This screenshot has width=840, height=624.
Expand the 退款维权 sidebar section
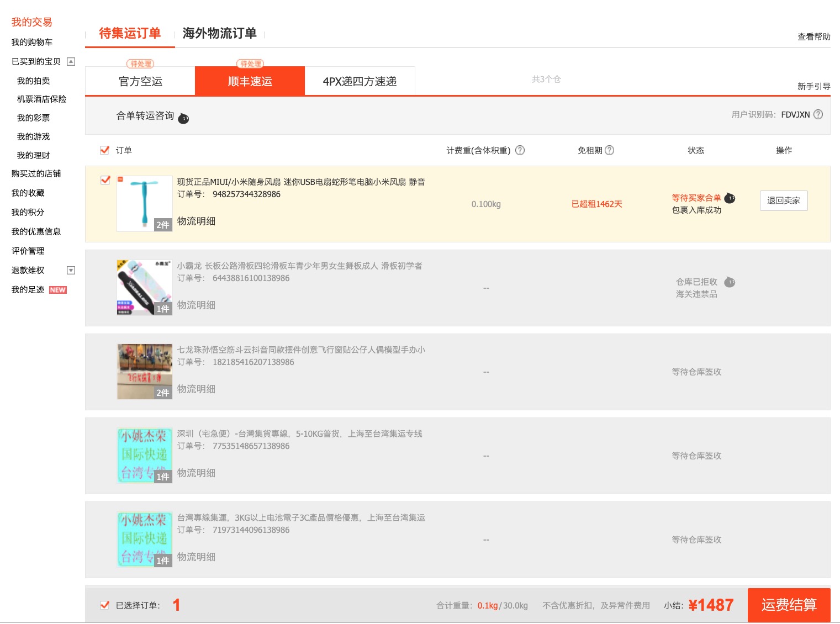(71, 270)
